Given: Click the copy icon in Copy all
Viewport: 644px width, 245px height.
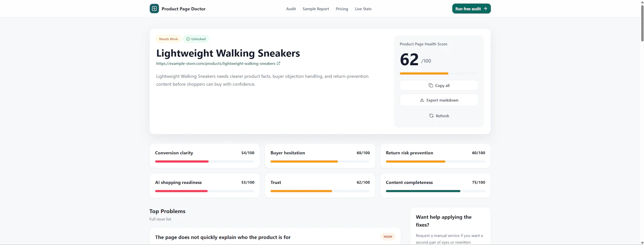Looking at the screenshot, I should [x=431, y=85].
